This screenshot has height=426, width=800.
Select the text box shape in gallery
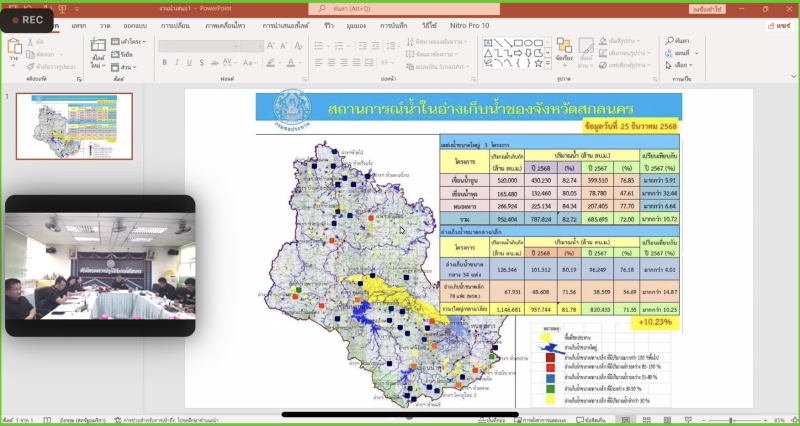click(x=489, y=42)
